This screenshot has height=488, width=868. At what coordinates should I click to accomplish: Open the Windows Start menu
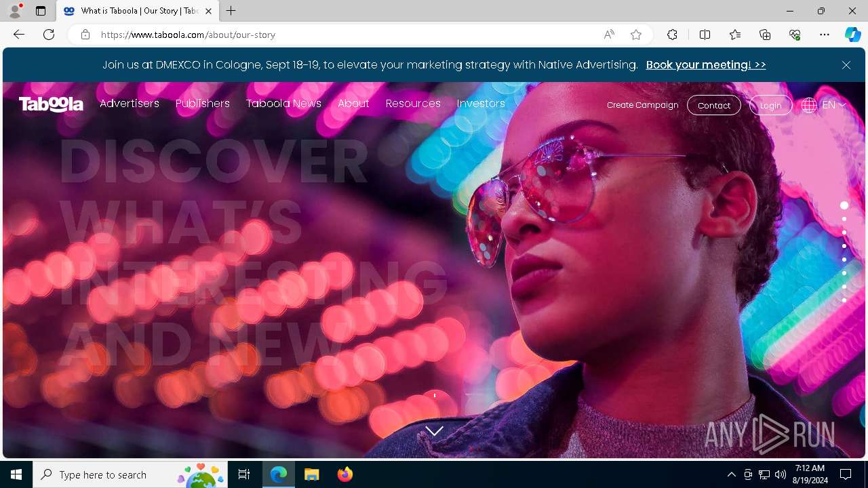pyautogui.click(x=16, y=474)
